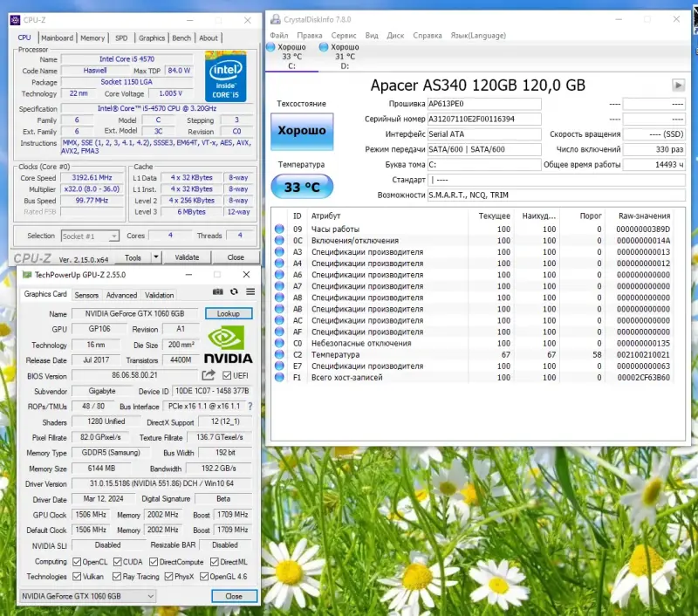Click BIOS version share/export icon

point(209,375)
